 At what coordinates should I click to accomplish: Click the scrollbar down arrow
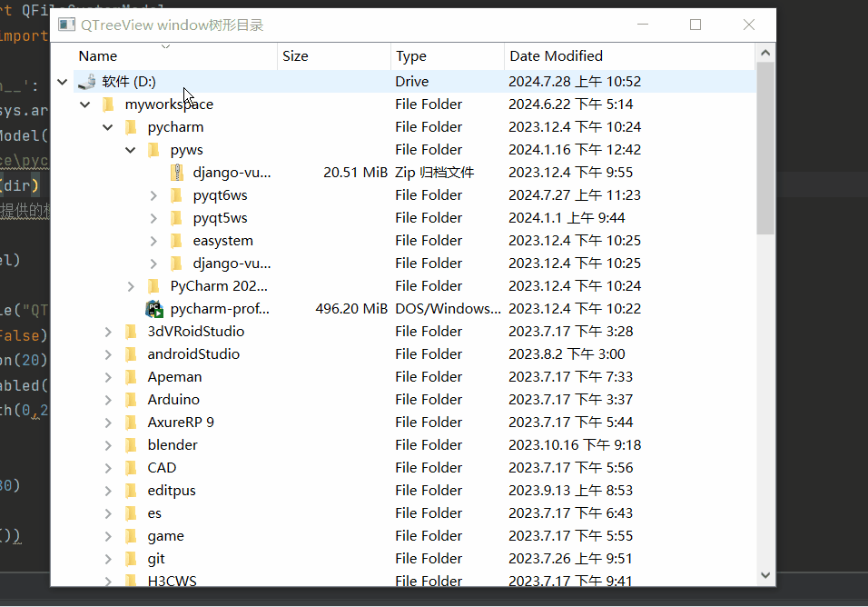tap(765, 575)
